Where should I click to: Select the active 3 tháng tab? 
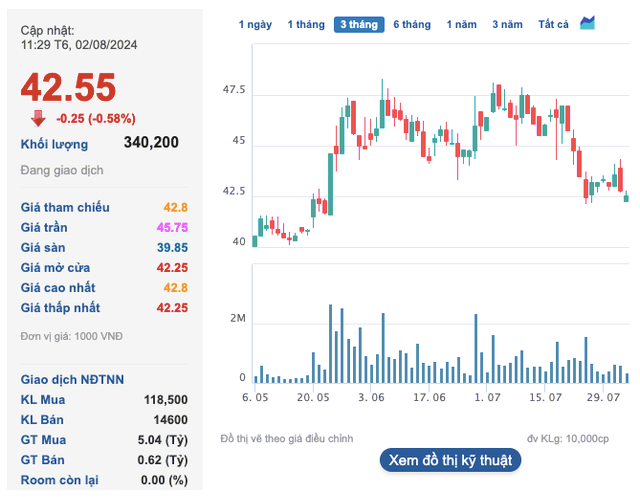(x=358, y=24)
